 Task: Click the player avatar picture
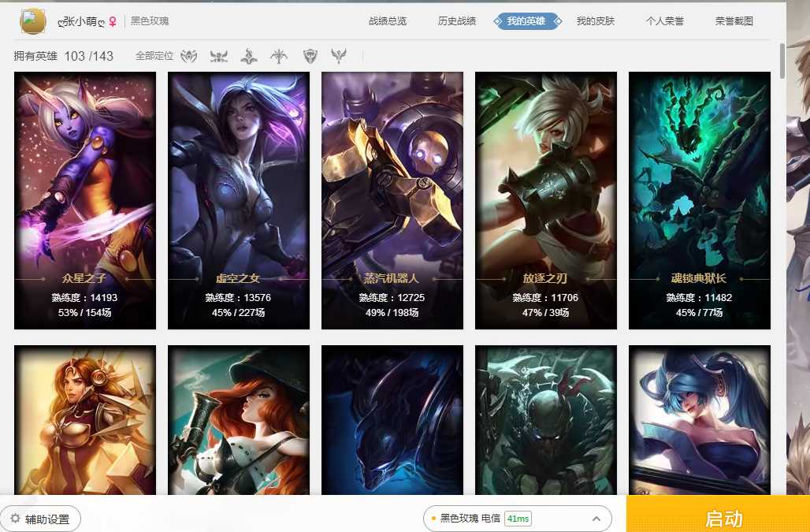click(x=32, y=21)
